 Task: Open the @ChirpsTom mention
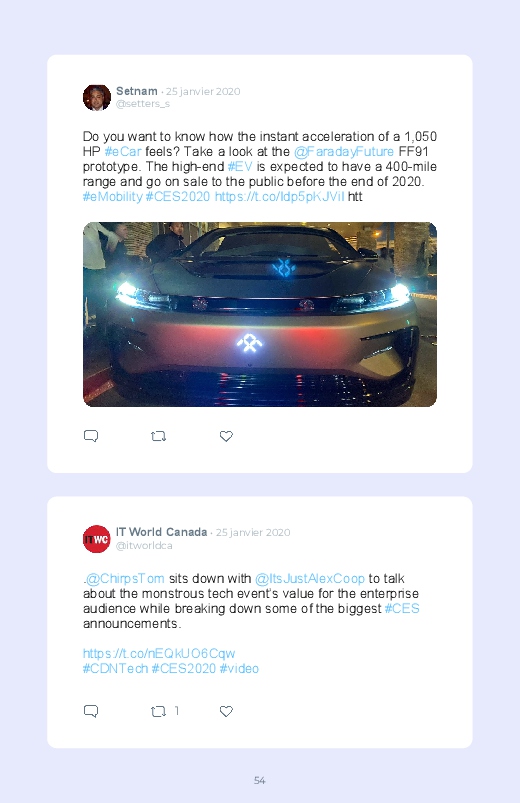pos(125,579)
